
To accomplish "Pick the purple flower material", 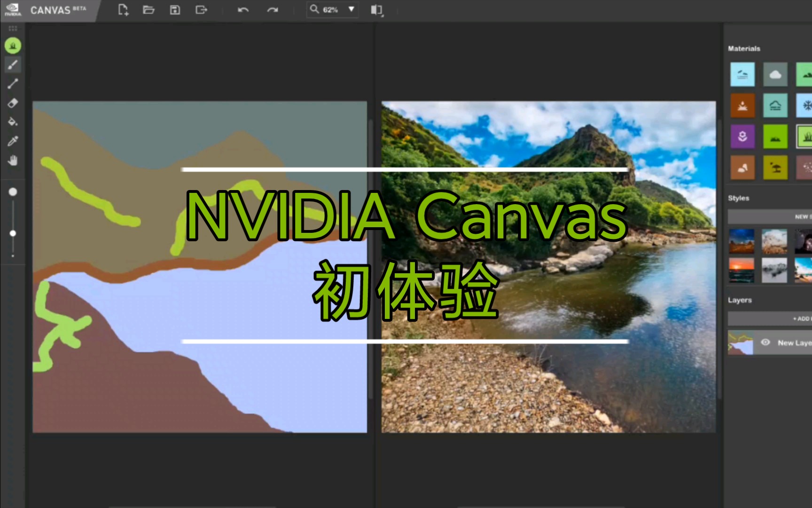I will pyautogui.click(x=742, y=136).
